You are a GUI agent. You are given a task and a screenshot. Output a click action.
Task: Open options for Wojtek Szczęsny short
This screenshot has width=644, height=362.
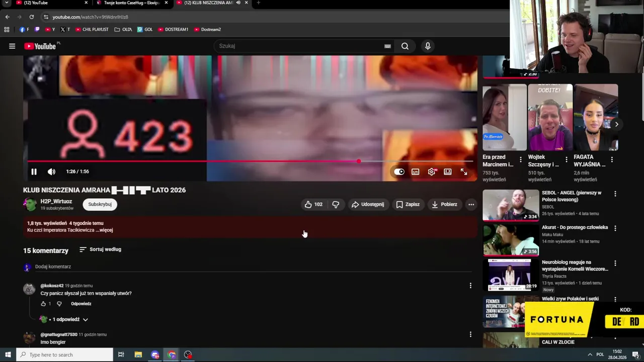point(566,160)
